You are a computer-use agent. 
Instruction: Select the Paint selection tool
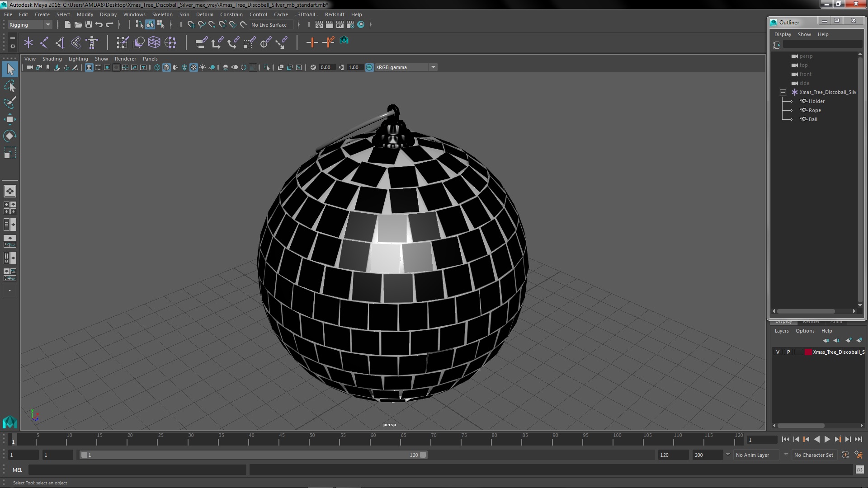point(9,103)
